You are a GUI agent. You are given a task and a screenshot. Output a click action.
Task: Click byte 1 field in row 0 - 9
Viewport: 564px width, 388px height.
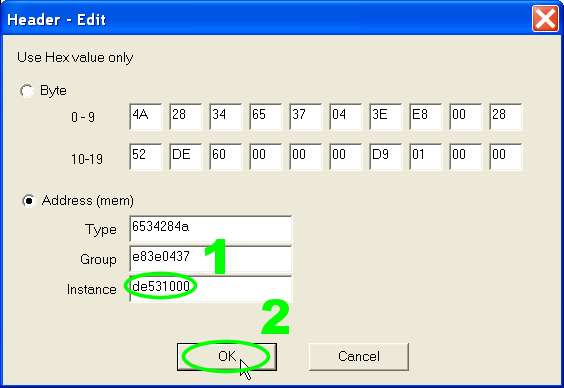click(x=185, y=117)
